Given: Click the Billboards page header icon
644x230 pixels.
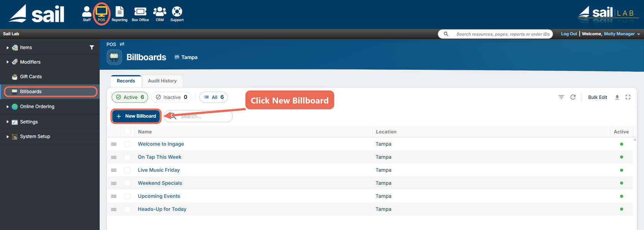Looking at the screenshot, I should point(114,57).
